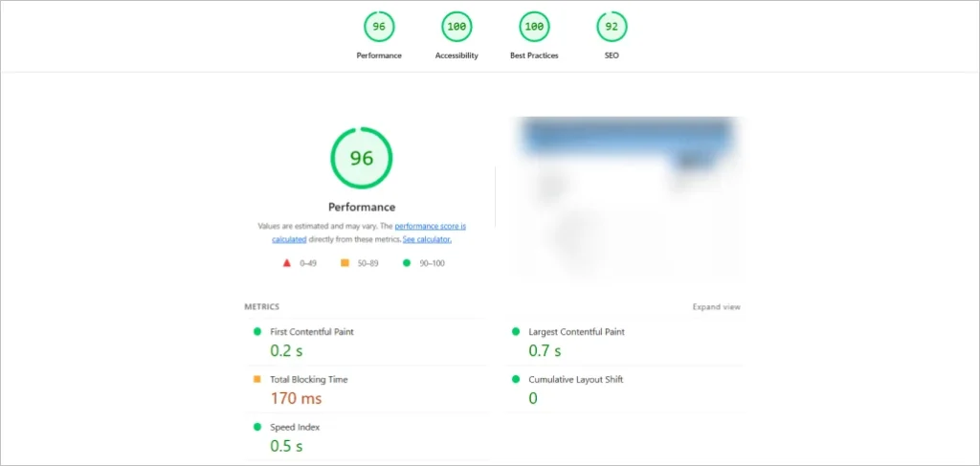Click the '0.2 s' metric value
The height and width of the screenshot is (466, 980).
pos(286,351)
